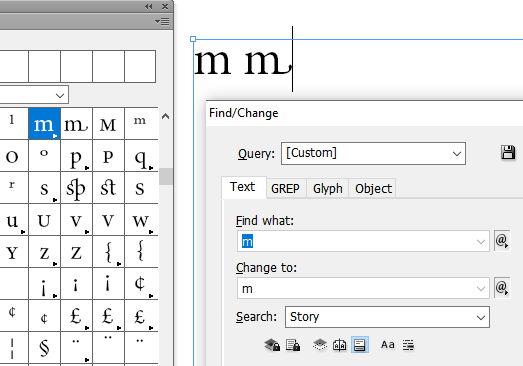
Task: Toggle Include Master Pages icon
Action: tap(340, 345)
